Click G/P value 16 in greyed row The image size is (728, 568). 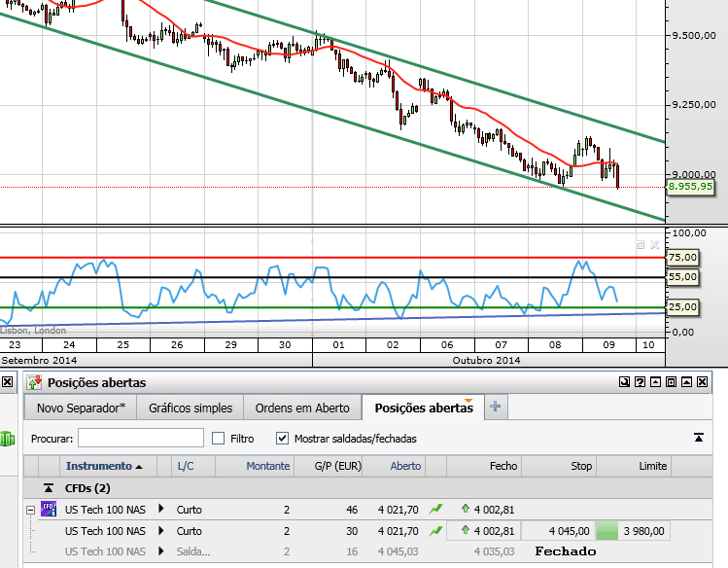coord(352,551)
